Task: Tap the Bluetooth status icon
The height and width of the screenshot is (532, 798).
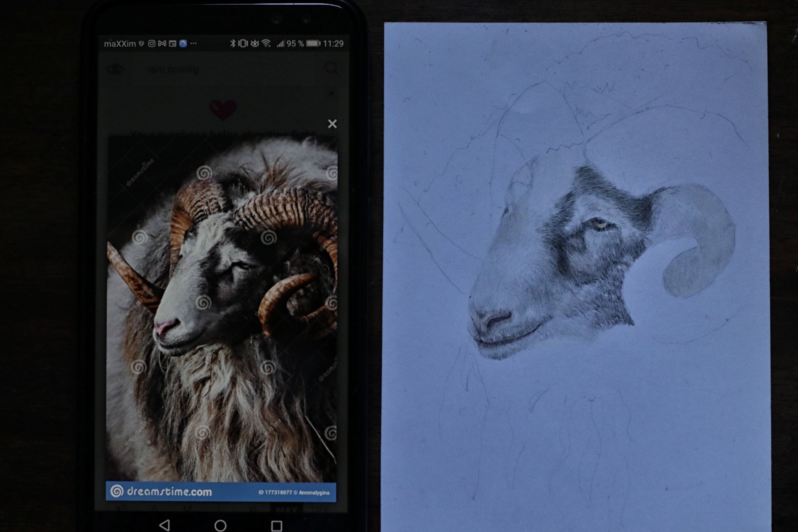Action: click(x=233, y=43)
